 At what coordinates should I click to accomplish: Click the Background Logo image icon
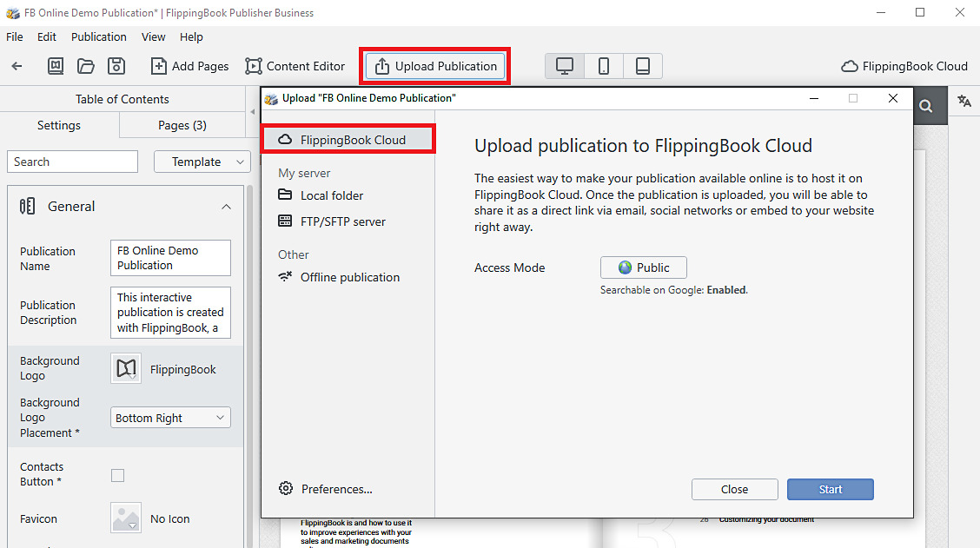point(126,369)
